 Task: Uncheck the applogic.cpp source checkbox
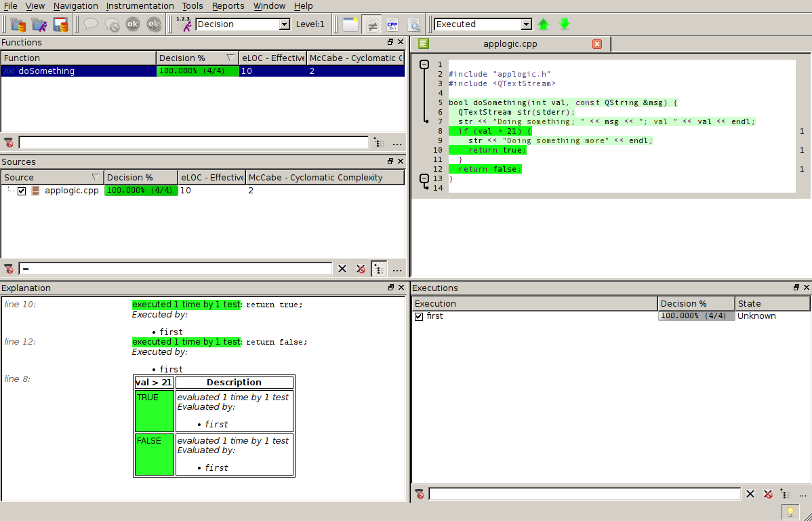(22, 191)
